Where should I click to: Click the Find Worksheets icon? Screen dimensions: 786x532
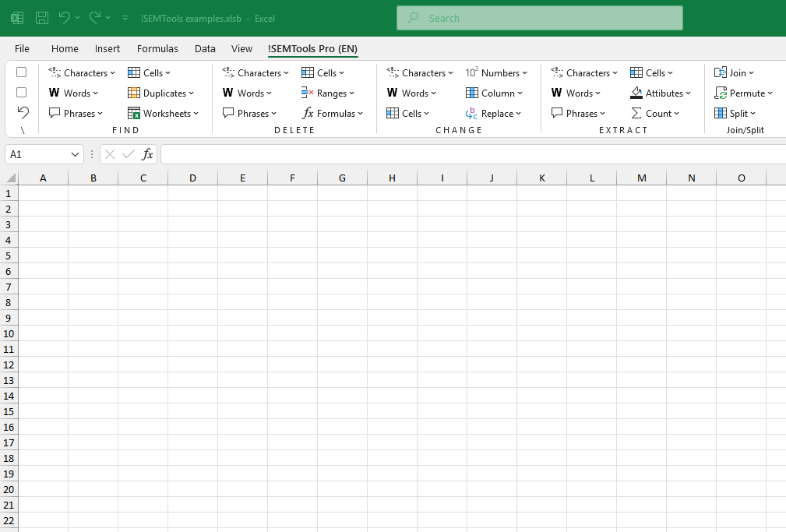(164, 113)
